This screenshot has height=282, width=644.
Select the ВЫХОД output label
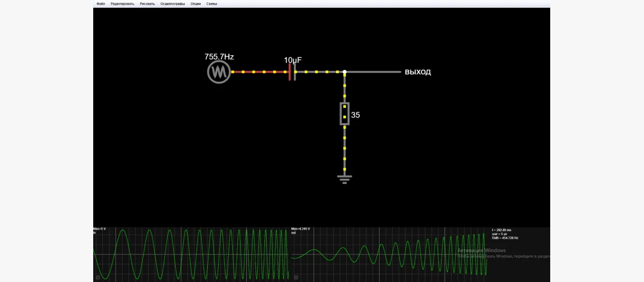pyautogui.click(x=417, y=72)
